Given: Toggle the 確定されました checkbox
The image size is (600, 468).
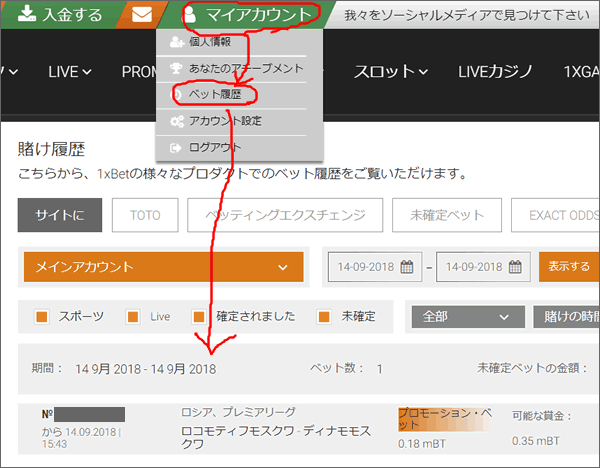Looking at the screenshot, I should [x=199, y=317].
